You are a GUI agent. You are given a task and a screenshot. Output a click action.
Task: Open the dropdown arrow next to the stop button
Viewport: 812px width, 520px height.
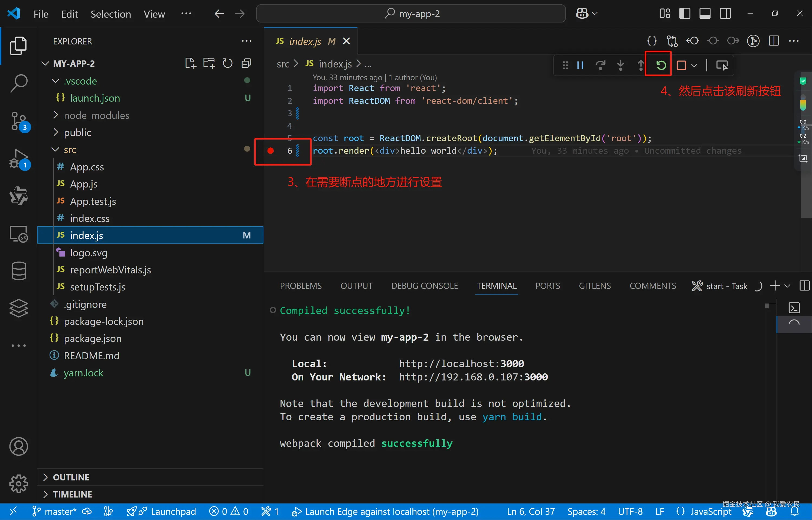(x=694, y=65)
